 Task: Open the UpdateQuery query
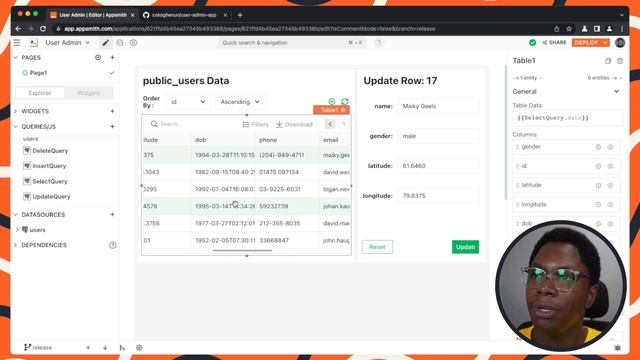click(x=51, y=196)
